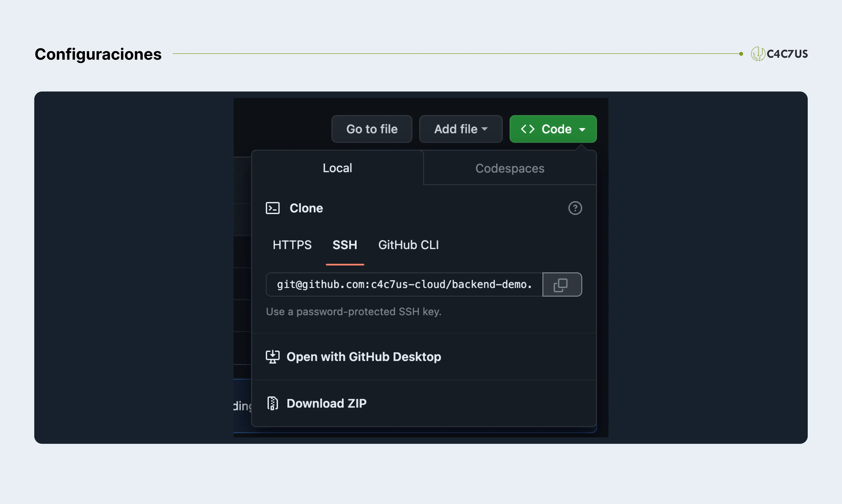
Task: Click Download ZIP
Action: pyautogui.click(x=424, y=403)
